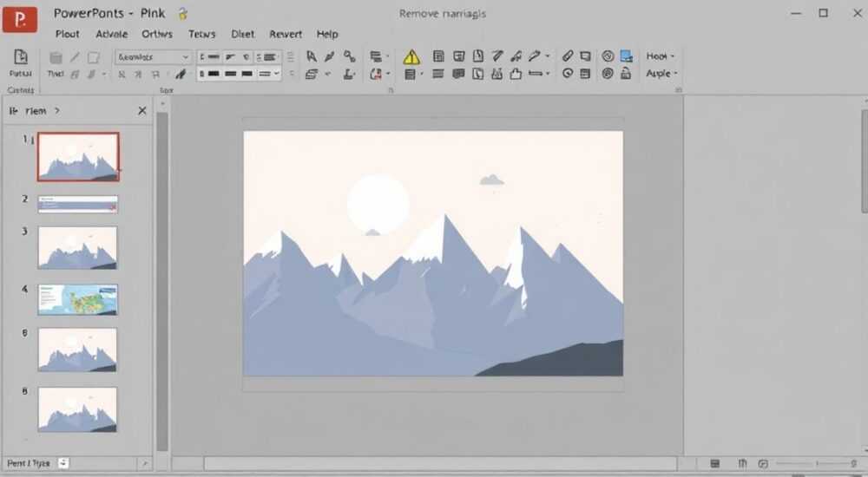Screen dimensions: 868x477
Task: Click the paperclip attachment icon
Action: tap(568, 56)
